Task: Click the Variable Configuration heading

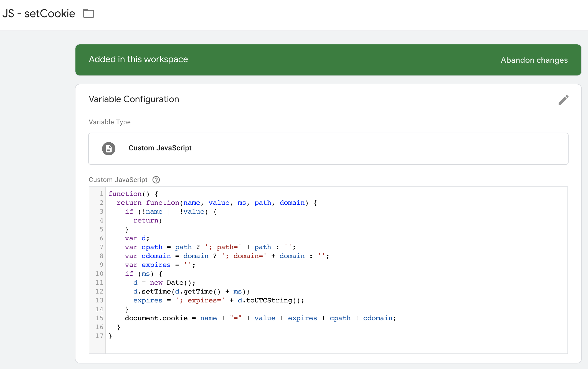Action: click(134, 99)
